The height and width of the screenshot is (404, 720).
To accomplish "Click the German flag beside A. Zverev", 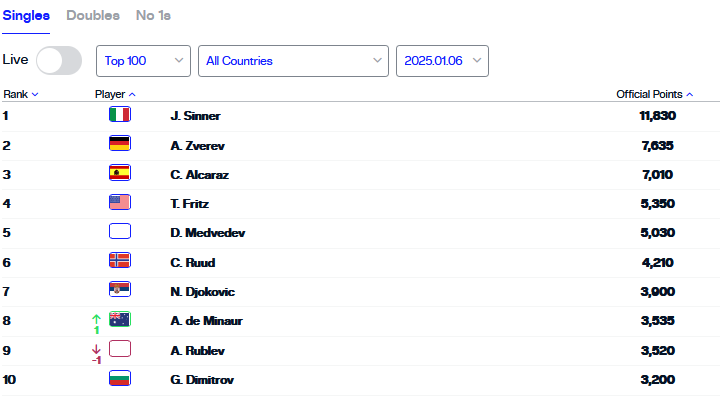I will click(119, 144).
